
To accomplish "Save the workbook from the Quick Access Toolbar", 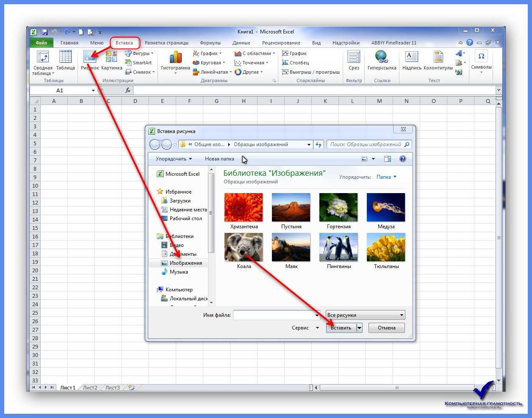I will click(x=45, y=32).
